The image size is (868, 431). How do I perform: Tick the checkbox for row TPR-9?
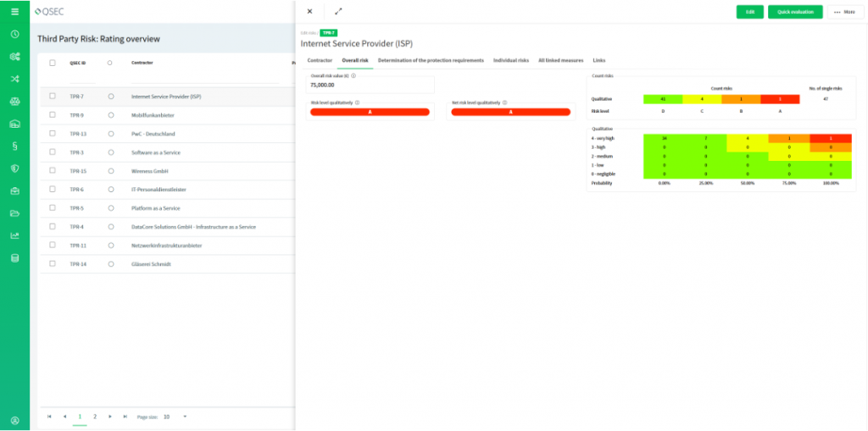click(53, 115)
